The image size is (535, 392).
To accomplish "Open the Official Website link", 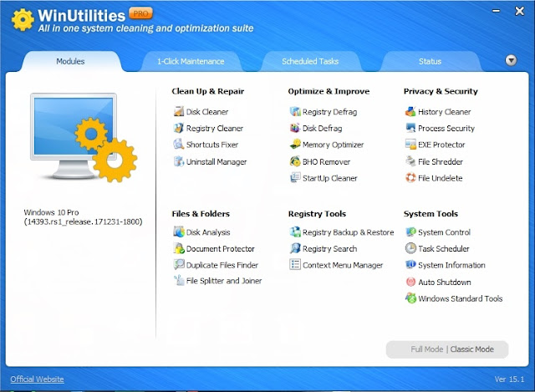I will tap(37, 379).
